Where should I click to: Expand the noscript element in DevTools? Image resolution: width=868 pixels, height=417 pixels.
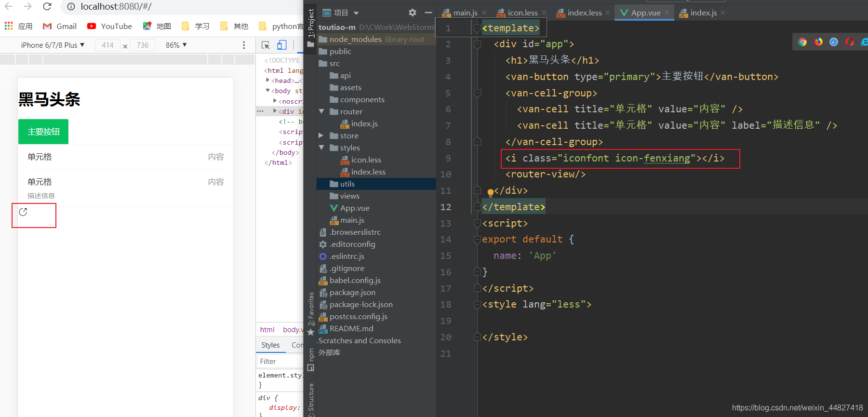tap(275, 101)
